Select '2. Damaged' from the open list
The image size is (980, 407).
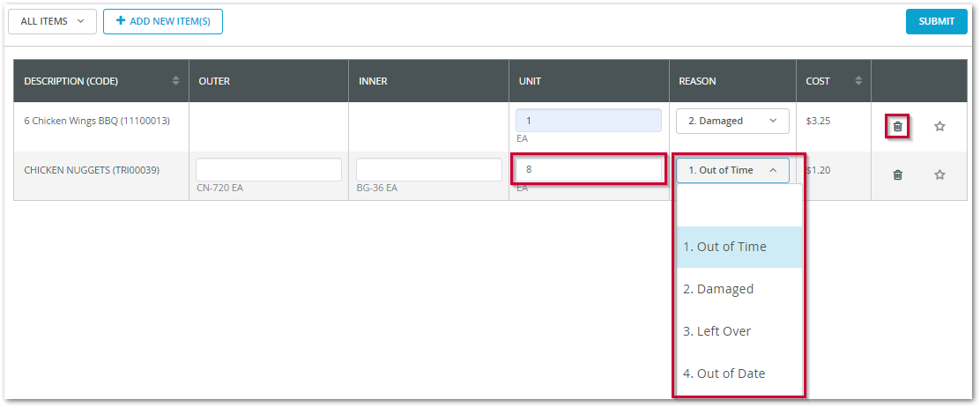pyautogui.click(x=738, y=289)
